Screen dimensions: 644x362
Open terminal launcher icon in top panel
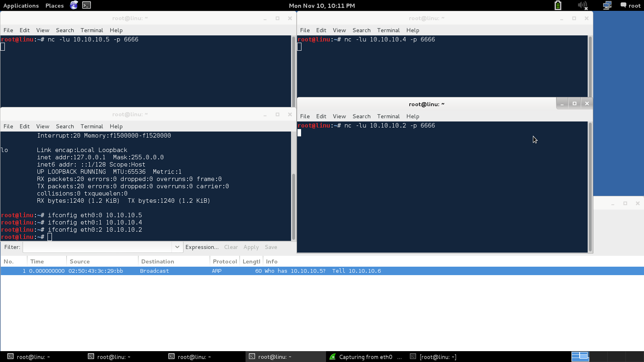click(87, 5)
